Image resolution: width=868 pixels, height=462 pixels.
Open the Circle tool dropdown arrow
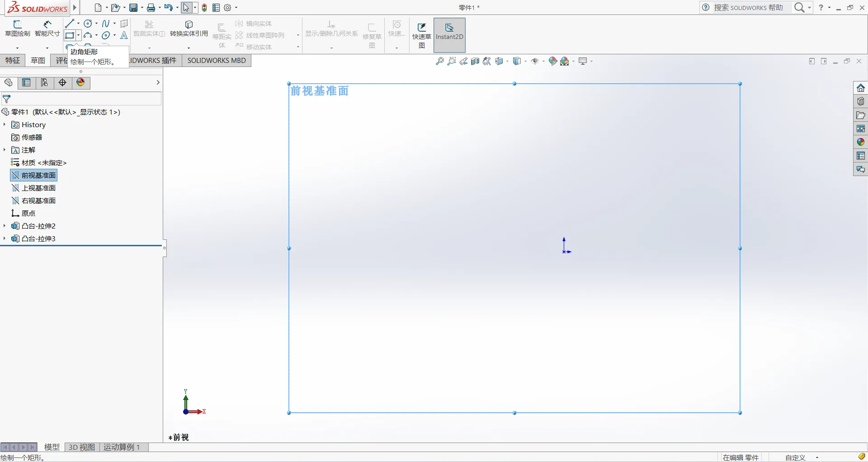tap(97, 24)
